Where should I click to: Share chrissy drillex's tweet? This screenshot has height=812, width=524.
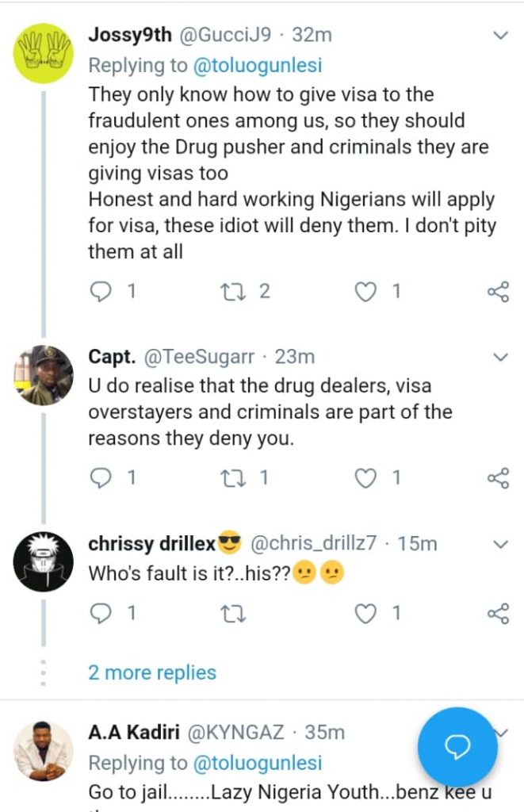click(498, 613)
